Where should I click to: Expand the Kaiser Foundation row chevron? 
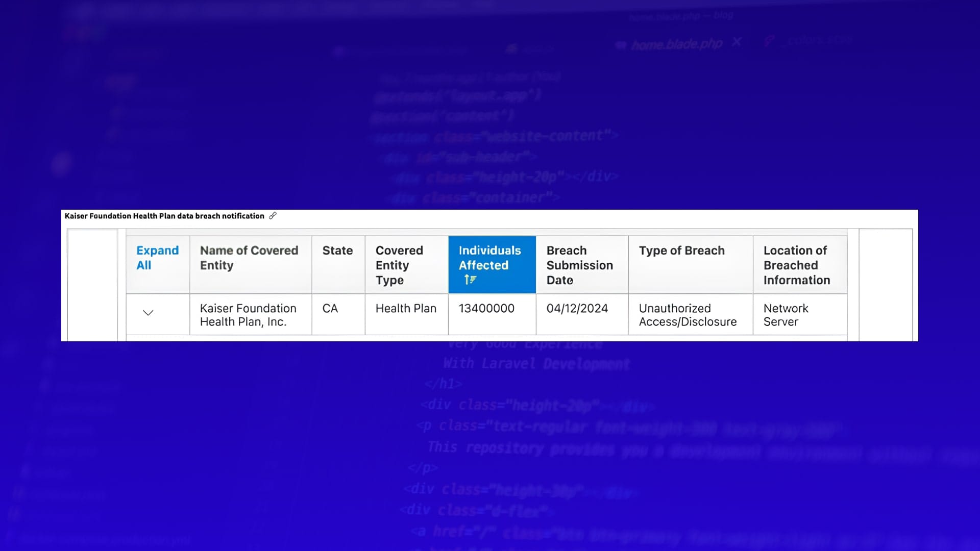tap(148, 313)
